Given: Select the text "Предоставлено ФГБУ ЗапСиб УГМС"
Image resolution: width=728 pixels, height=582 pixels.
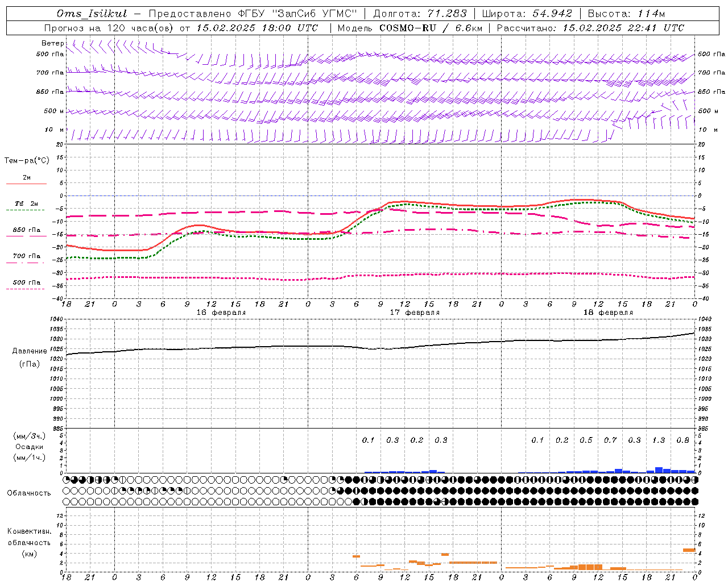Looking at the screenshot, I should click(x=253, y=14).
